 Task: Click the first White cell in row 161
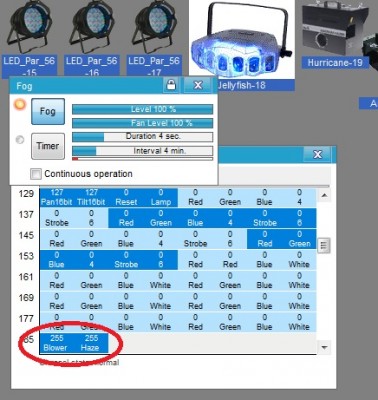[x=161, y=281]
